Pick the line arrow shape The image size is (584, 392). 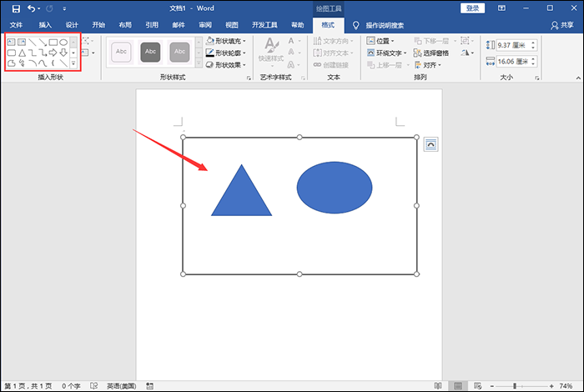tap(43, 42)
